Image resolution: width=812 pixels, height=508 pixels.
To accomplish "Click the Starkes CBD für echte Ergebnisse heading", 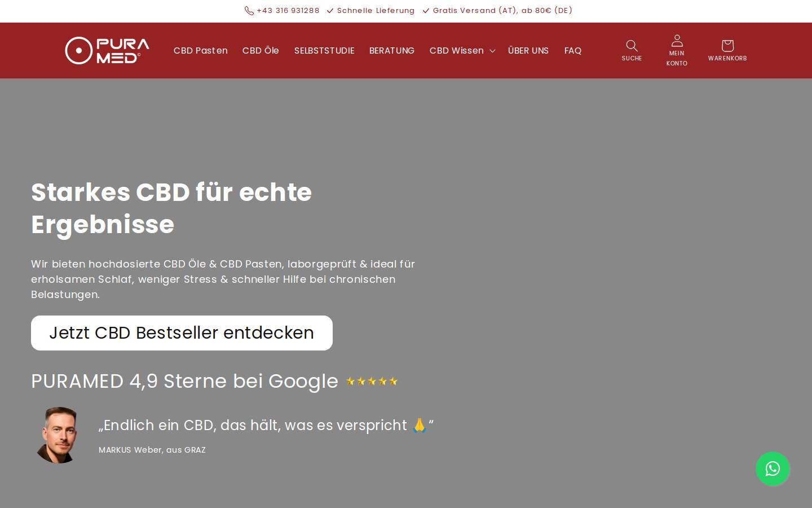I will click(x=171, y=208).
